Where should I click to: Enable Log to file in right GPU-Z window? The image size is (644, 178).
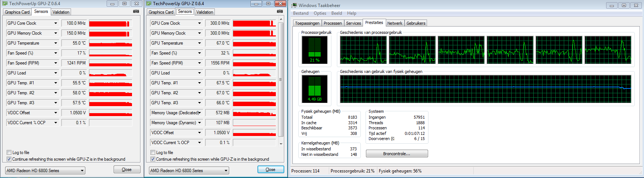tap(153, 153)
